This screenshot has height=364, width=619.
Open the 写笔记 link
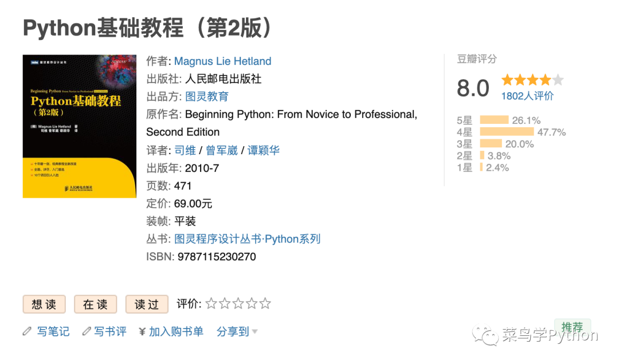click(x=53, y=331)
